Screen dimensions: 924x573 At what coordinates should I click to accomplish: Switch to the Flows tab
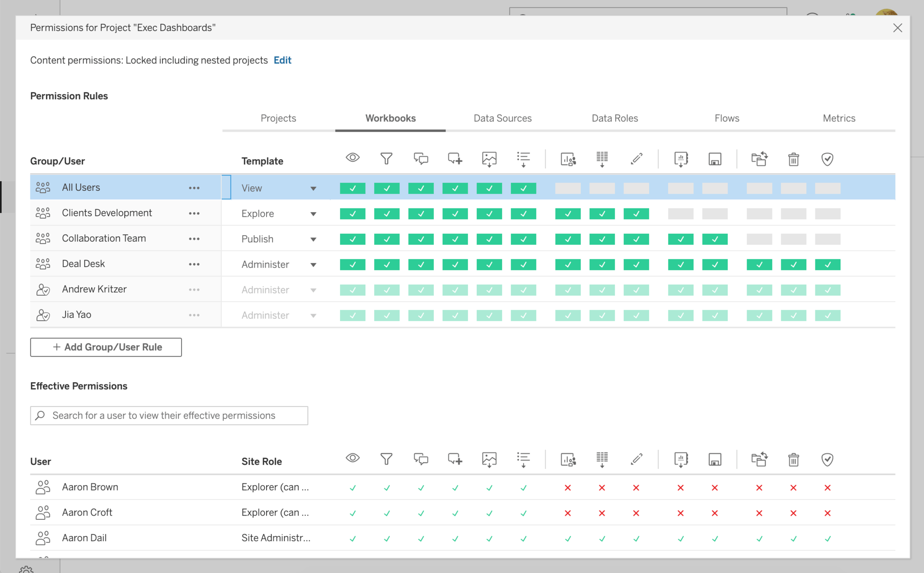727,118
